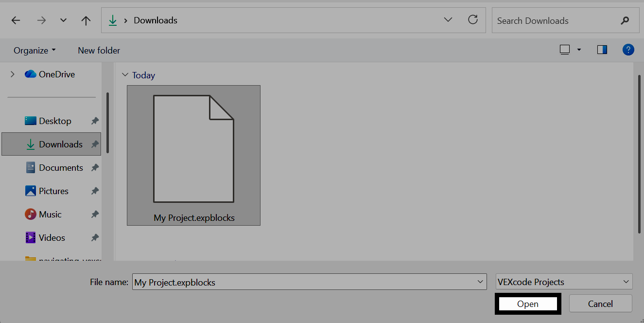The width and height of the screenshot is (644, 323).
Task: Select Downloads in the sidebar
Action: click(x=51, y=144)
